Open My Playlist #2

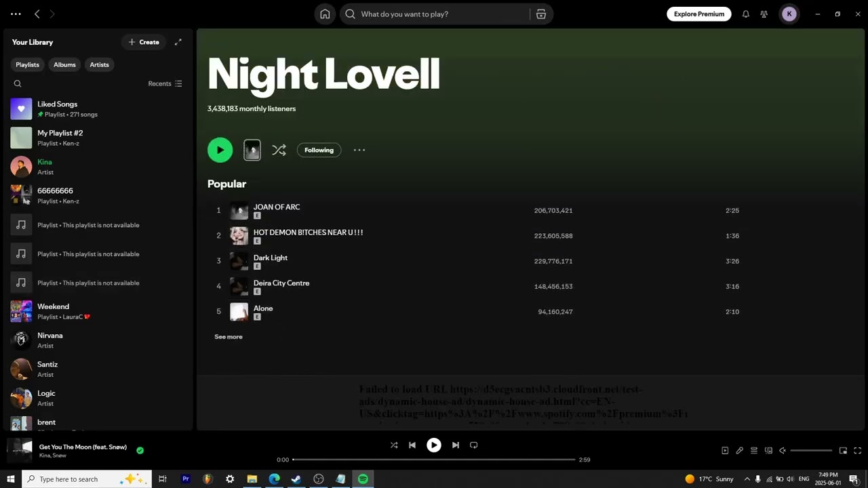click(98, 138)
